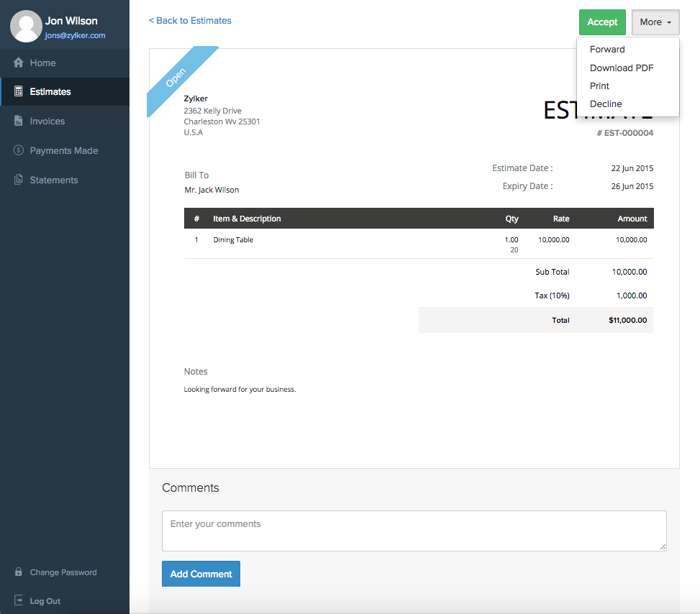Select Forward from the More menu

(x=607, y=50)
